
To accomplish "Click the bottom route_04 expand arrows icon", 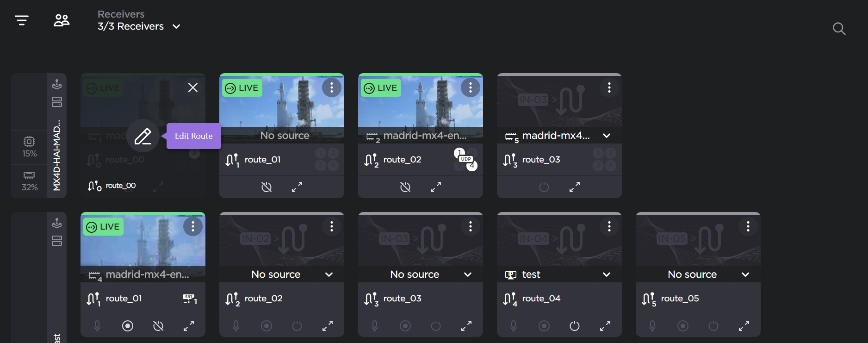I will [605, 326].
